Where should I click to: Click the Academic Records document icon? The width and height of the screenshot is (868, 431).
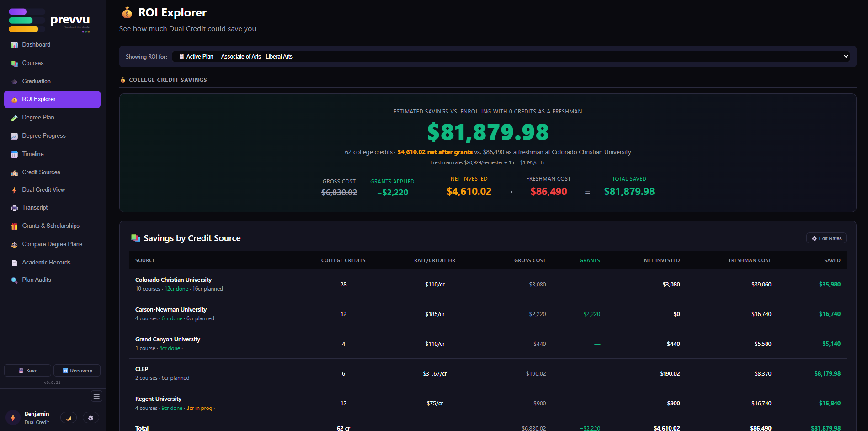[14, 263]
